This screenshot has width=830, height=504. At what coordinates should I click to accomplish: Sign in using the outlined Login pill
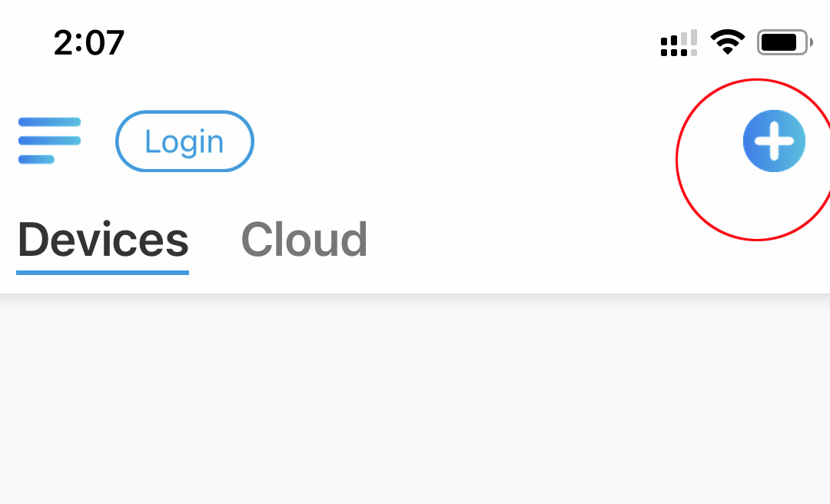click(184, 141)
